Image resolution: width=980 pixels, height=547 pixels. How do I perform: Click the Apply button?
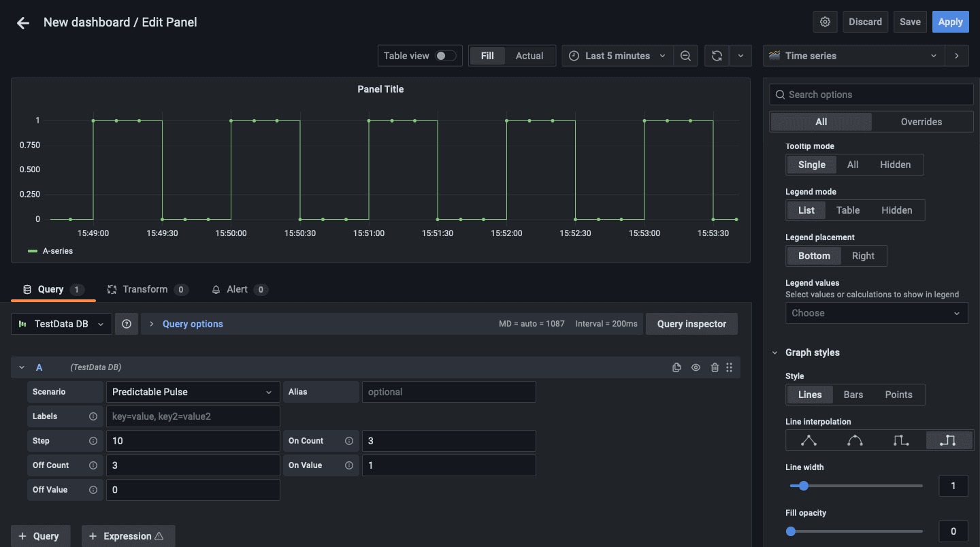[950, 22]
